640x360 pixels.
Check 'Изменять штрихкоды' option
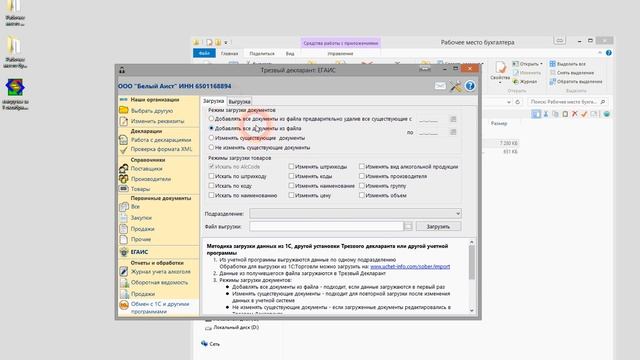click(x=291, y=167)
